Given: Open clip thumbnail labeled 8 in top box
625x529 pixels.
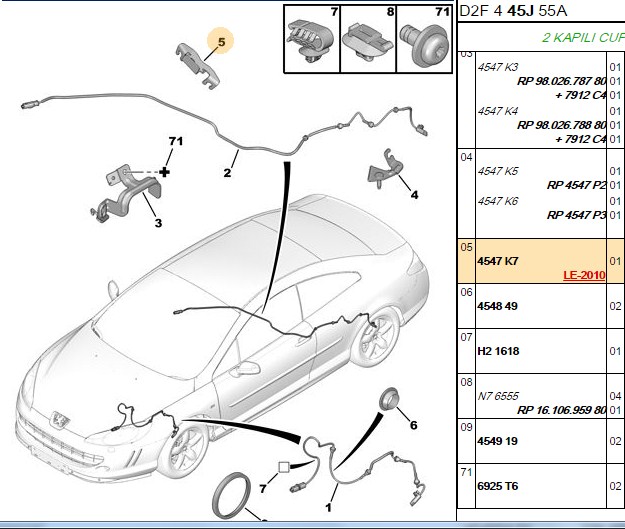Looking at the screenshot, I should pyautogui.click(x=368, y=39).
